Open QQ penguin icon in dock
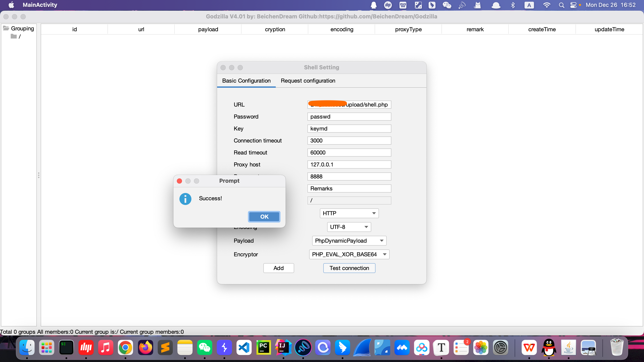This screenshot has height=362, width=644. click(x=549, y=347)
